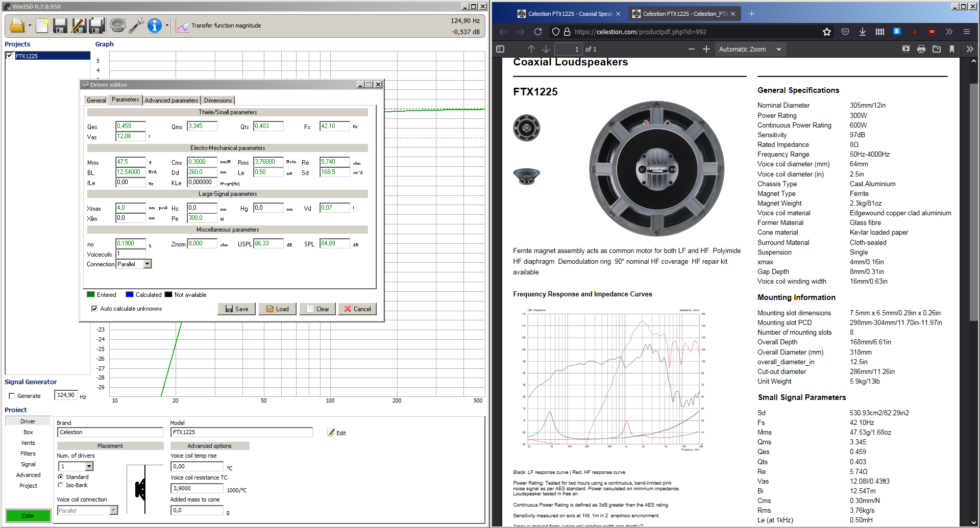Click Save All stacked floppy icon

[97, 26]
